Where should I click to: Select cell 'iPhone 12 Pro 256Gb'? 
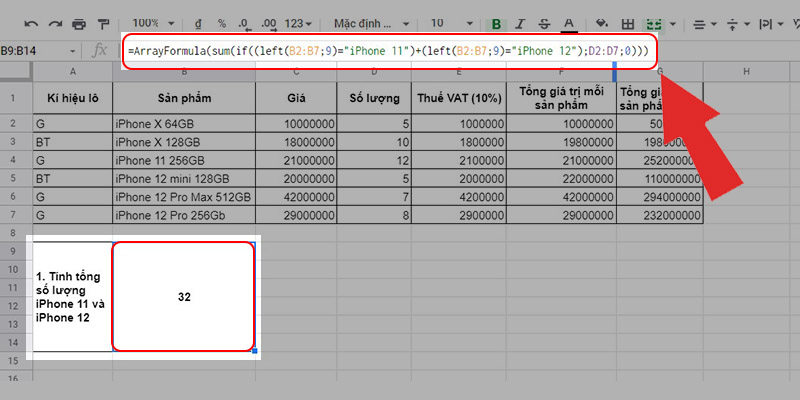click(184, 215)
